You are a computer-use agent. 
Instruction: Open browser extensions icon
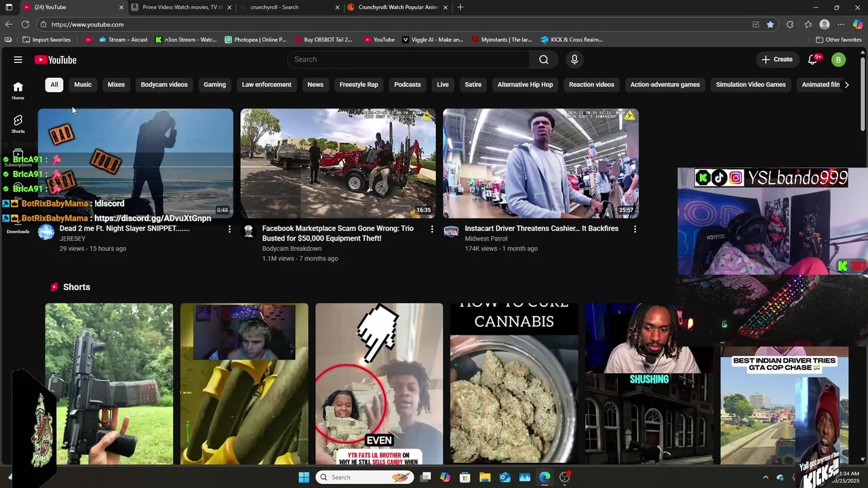pos(790,24)
